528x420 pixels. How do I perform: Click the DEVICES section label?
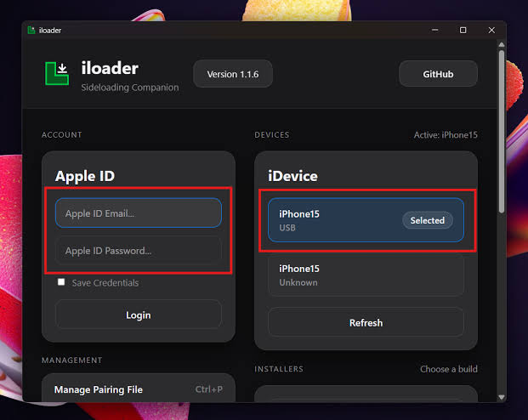click(x=272, y=134)
